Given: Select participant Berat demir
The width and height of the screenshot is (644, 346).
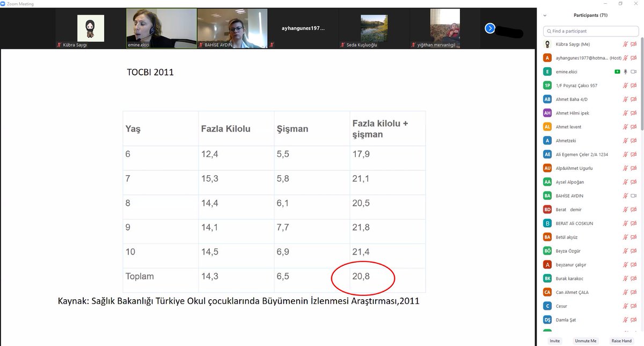Looking at the screenshot, I should click(x=590, y=210).
